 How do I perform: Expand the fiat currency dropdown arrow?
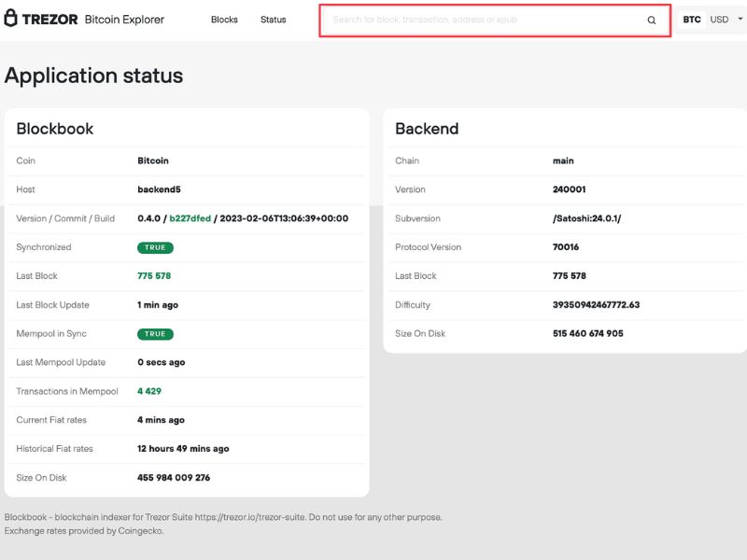[x=740, y=19]
